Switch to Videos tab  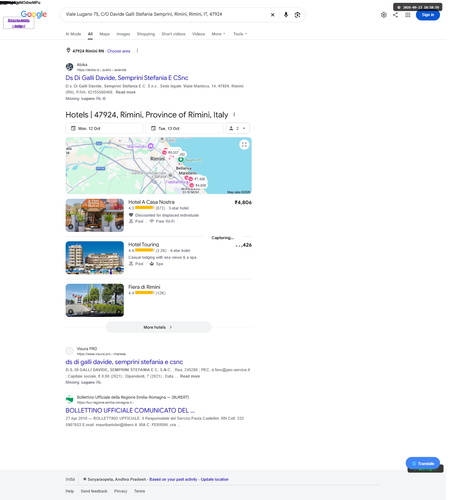198,34
